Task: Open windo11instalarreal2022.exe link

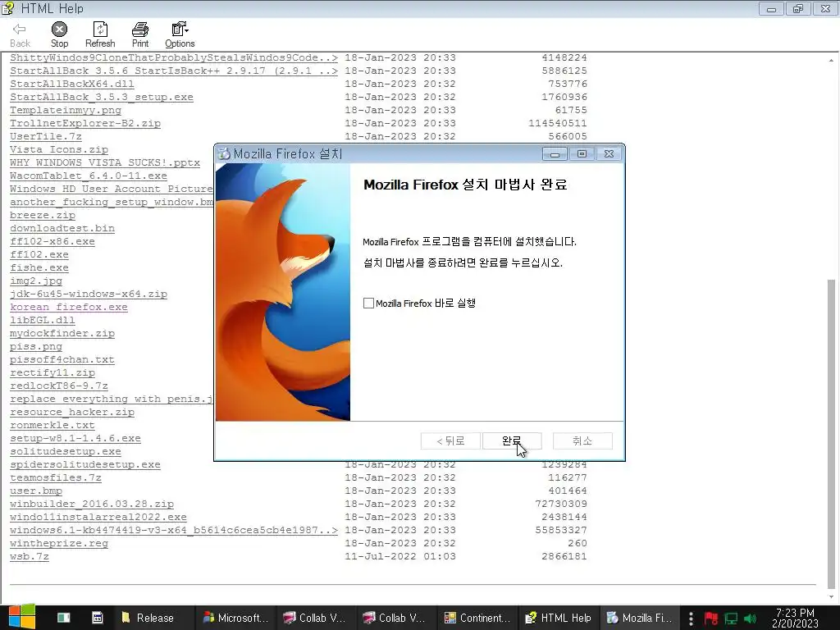Action: click(98, 517)
